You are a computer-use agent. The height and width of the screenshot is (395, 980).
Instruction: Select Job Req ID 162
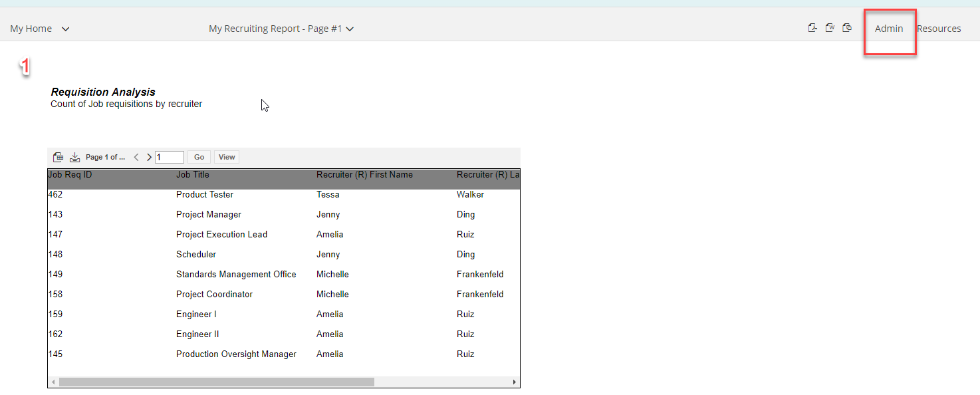pyautogui.click(x=55, y=334)
